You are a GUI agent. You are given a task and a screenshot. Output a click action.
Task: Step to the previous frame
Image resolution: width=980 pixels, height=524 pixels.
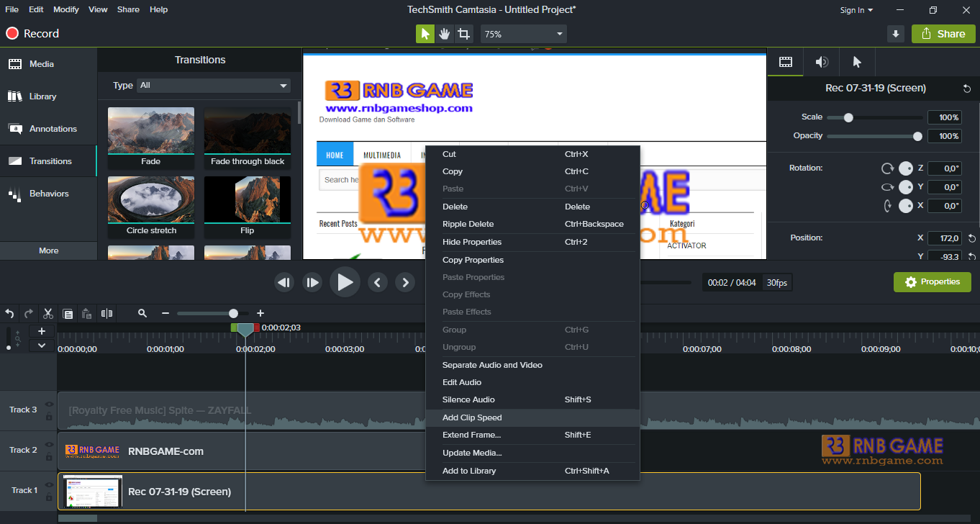click(x=284, y=283)
